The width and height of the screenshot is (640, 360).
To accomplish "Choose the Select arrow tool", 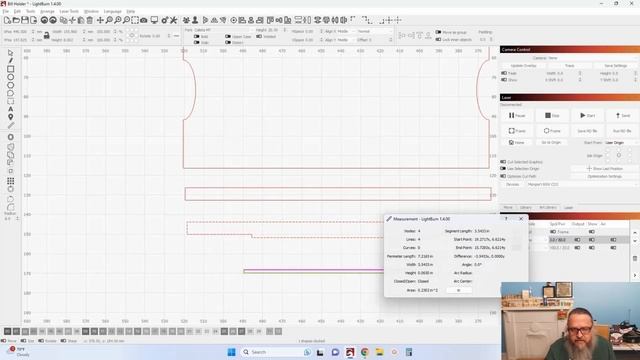I will click(x=11, y=53).
